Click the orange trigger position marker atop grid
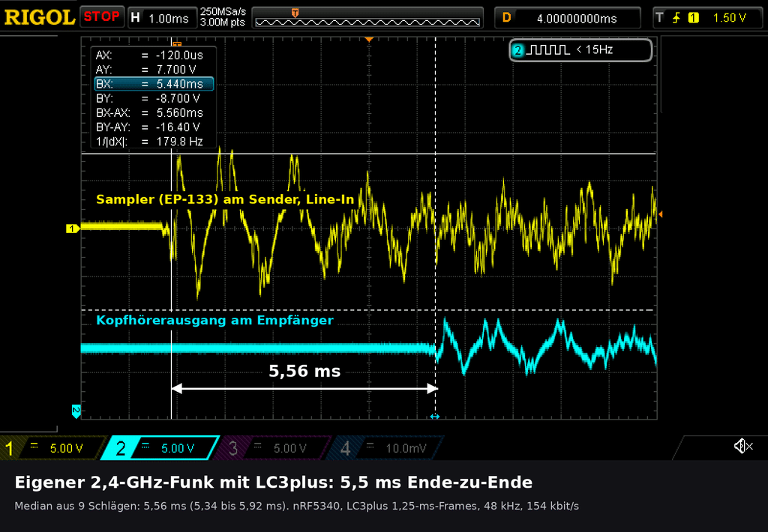 click(x=369, y=40)
